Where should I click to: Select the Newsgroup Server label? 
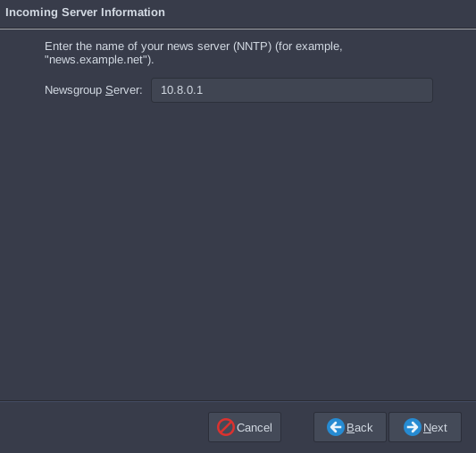(94, 90)
